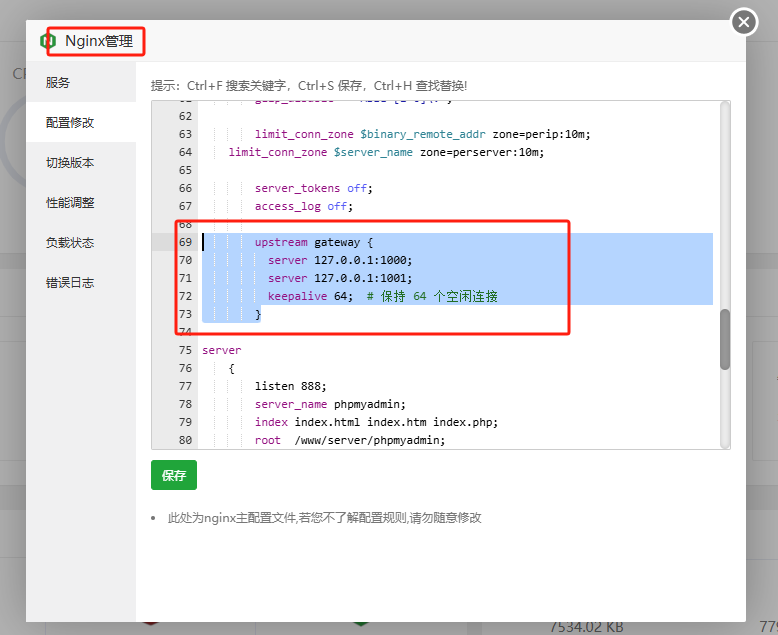This screenshot has height=635, width=778.
Task: Click the 'access_log off;' line
Action: point(304,206)
